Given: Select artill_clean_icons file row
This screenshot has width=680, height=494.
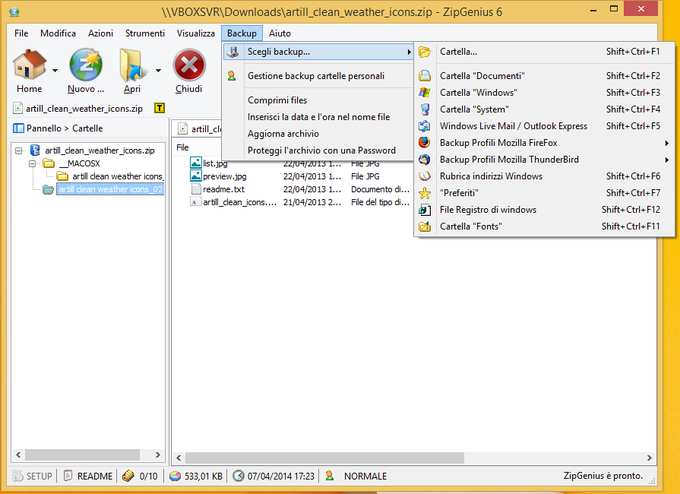Looking at the screenshot, I should (239, 202).
